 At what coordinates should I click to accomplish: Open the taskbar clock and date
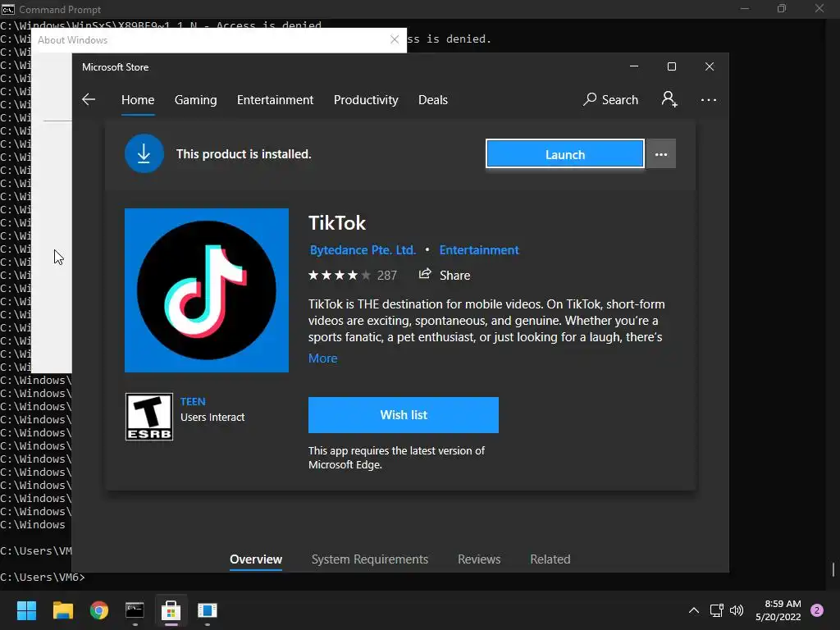pyautogui.click(x=778, y=610)
